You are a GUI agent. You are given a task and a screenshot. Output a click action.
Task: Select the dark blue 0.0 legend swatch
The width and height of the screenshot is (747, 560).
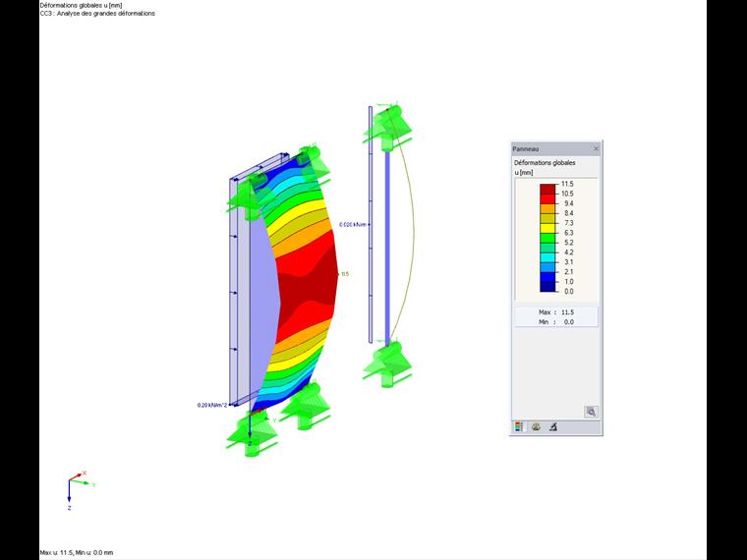[x=547, y=286]
